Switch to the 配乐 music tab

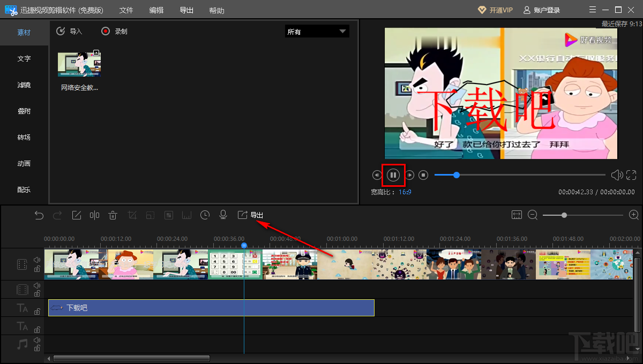coord(24,189)
